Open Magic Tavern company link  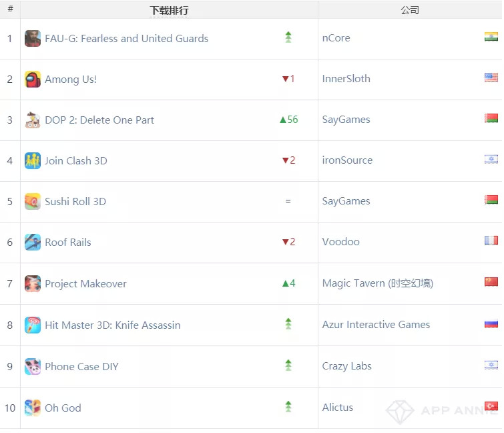(377, 283)
